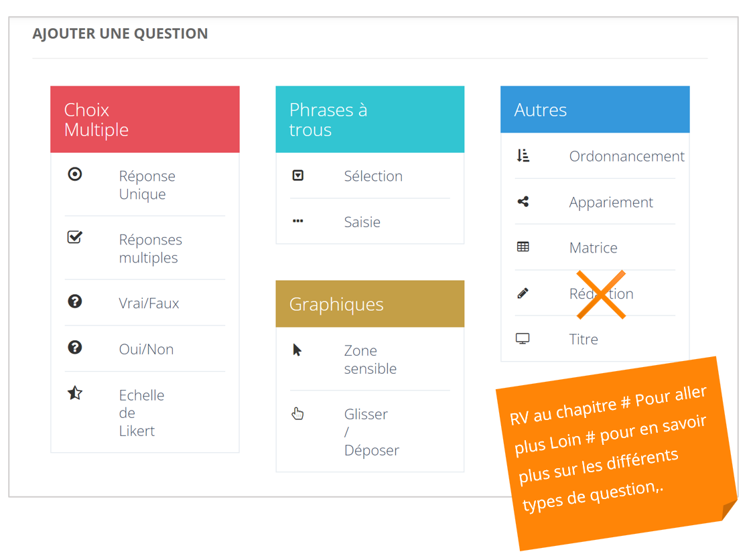
Task: Click the question-mark icon next to Vrai/Faux
Action: point(75,301)
